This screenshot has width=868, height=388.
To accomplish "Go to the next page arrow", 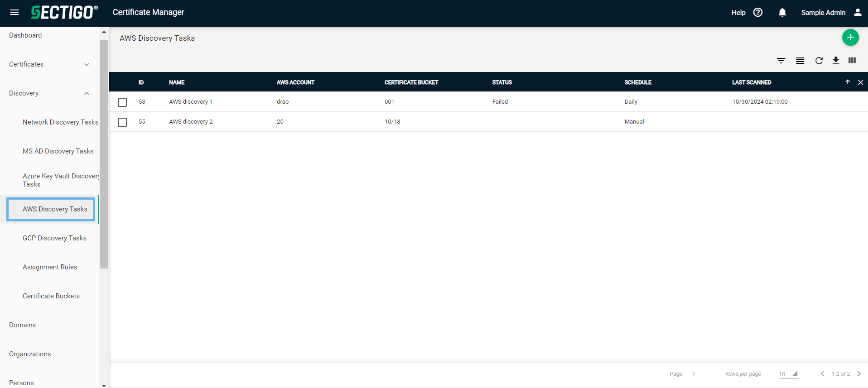I will (x=859, y=374).
